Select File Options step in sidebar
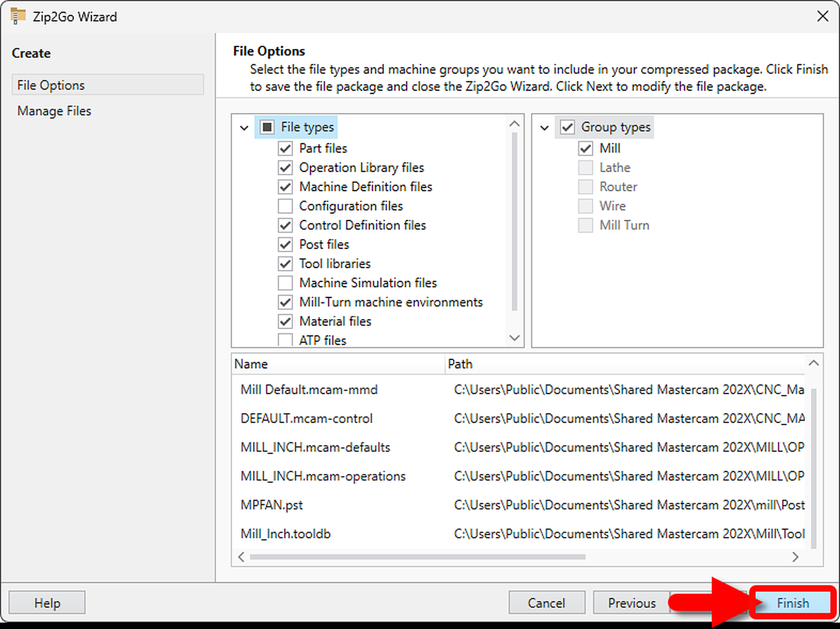Screen dimensions: 840x629 click(x=108, y=85)
